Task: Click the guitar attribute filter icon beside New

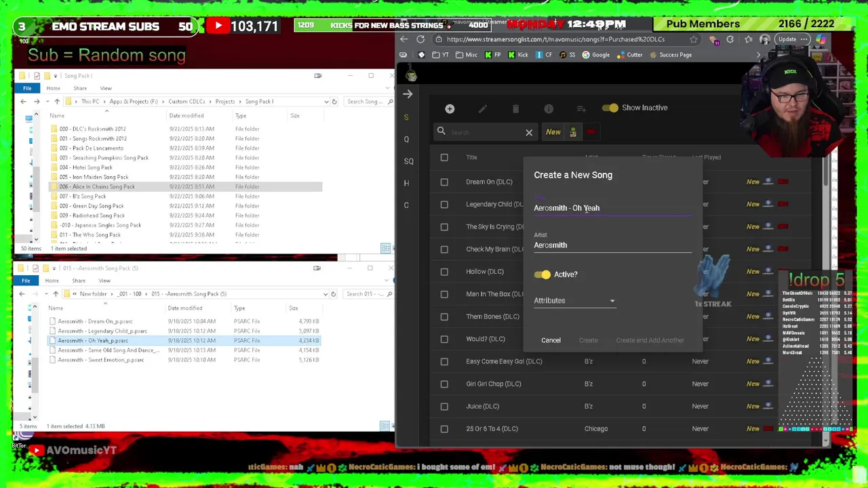Action: coord(573,132)
